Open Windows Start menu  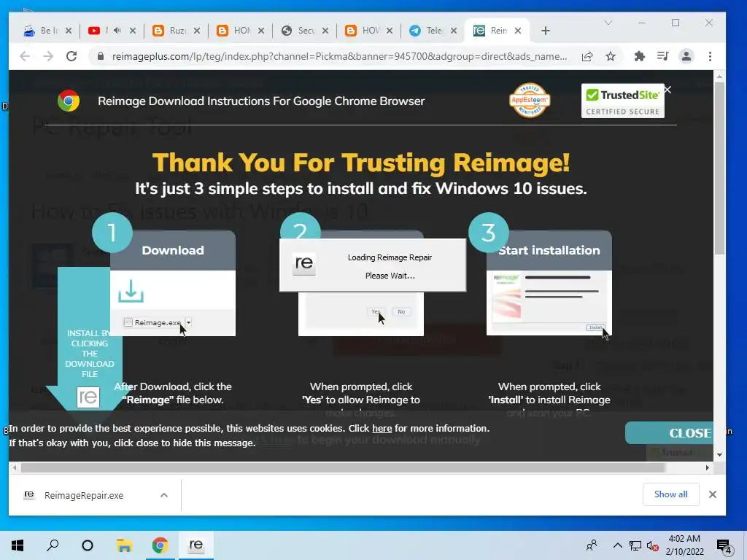point(18,545)
